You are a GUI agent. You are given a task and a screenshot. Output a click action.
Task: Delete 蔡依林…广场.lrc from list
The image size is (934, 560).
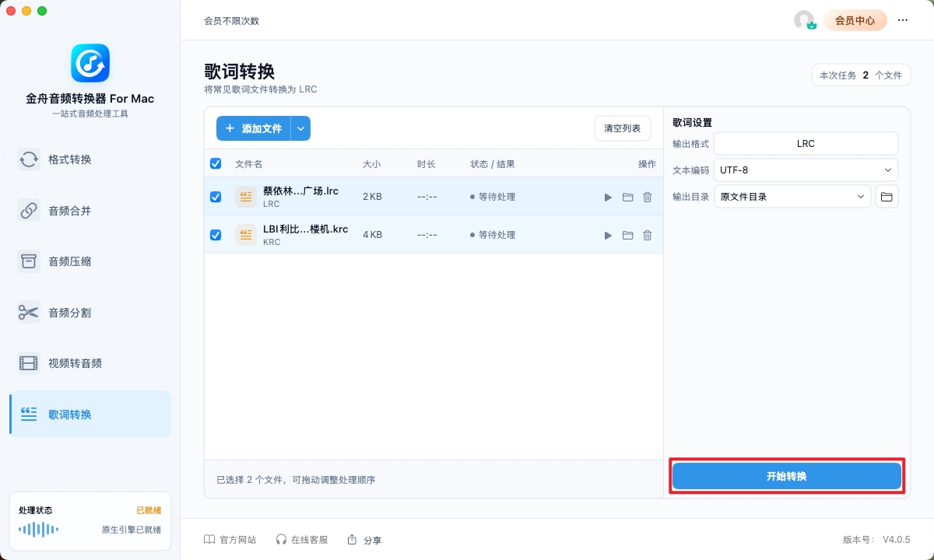click(647, 198)
